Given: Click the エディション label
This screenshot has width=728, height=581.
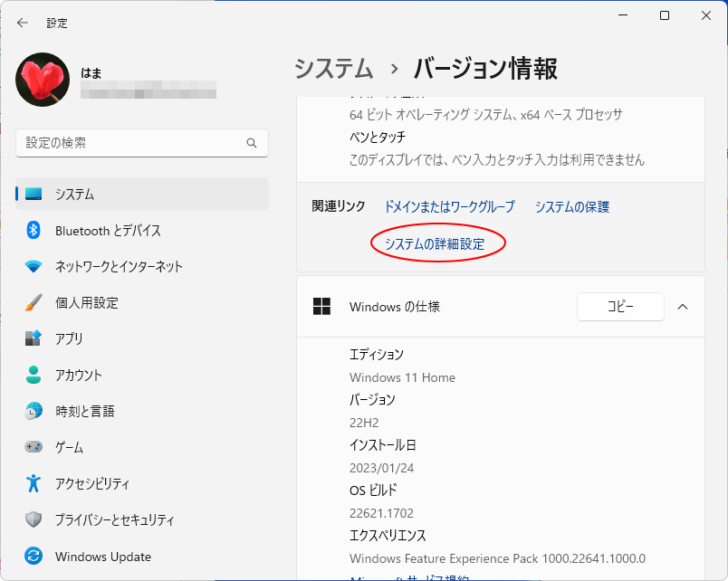Looking at the screenshot, I should point(377,354).
